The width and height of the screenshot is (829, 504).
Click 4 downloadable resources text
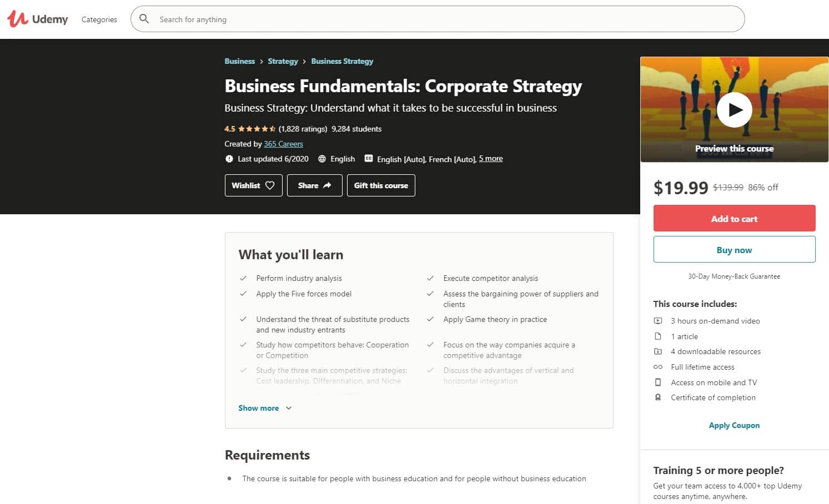click(716, 351)
